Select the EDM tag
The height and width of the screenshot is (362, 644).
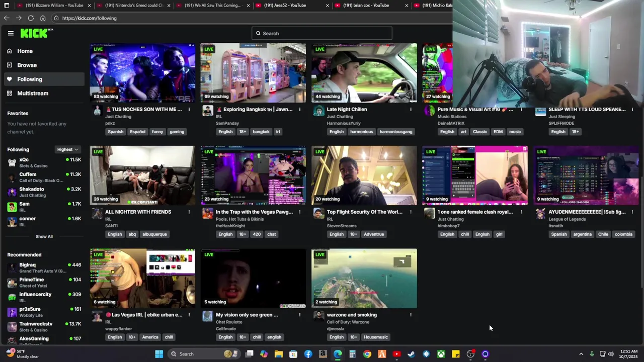coord(498,132)
